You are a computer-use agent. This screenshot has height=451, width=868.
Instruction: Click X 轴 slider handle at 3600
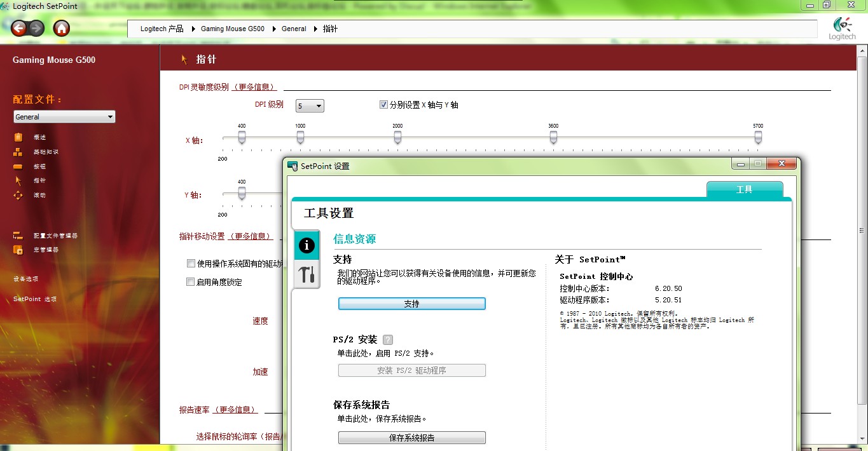553,137
